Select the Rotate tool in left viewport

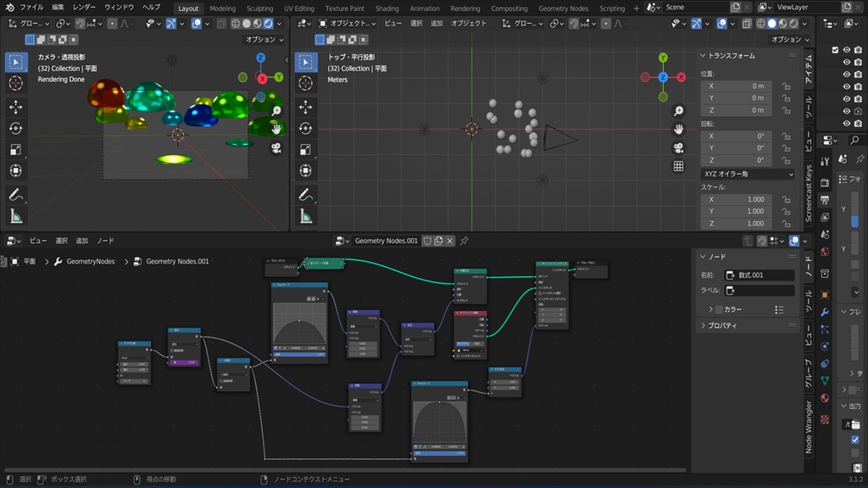click(x=15, y=129)
